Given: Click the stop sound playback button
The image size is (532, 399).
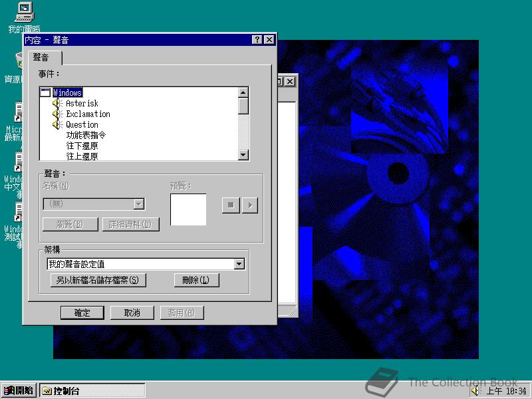Looking at the screenshot, I should click(231, 205).
